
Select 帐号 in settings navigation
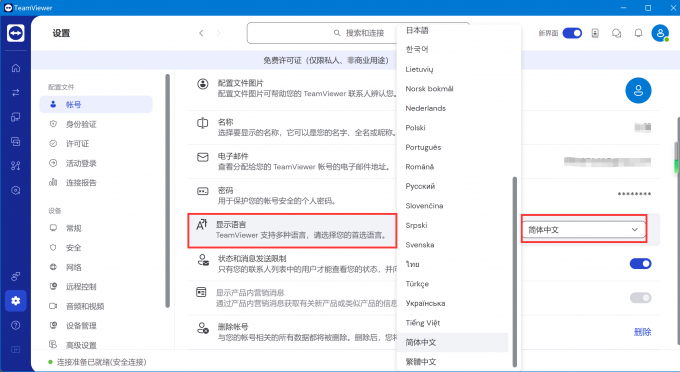click(x=96, y=104)
